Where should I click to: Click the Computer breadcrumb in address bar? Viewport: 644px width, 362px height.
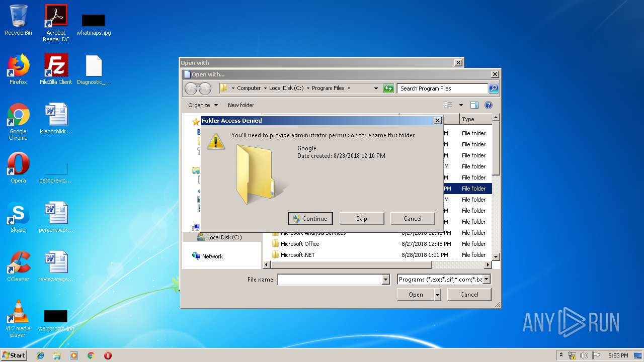[x=249, y=88]
